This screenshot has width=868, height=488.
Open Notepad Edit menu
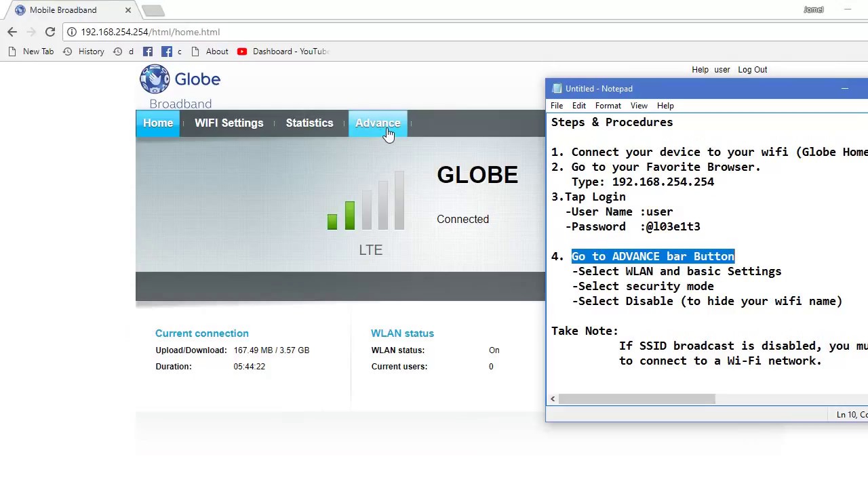(x=578, y=106)
